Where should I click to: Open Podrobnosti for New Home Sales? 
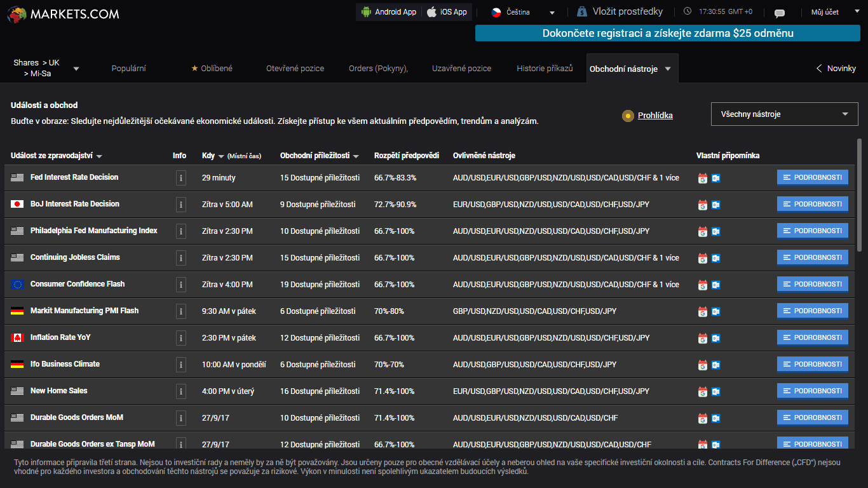(813, 391)
